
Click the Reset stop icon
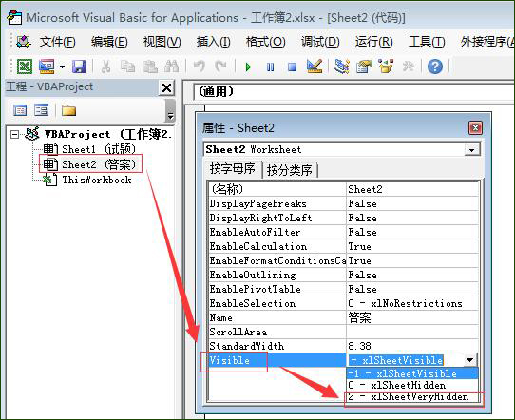tap(292, 67)
